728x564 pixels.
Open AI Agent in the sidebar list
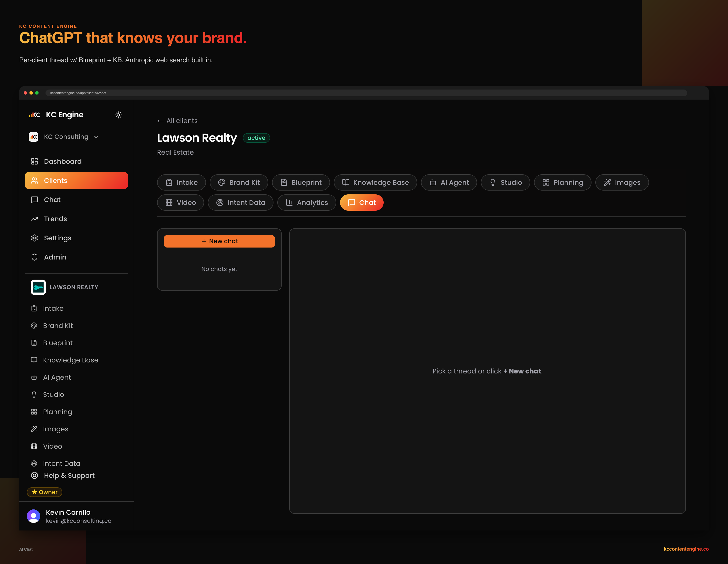tap(76, 378)
